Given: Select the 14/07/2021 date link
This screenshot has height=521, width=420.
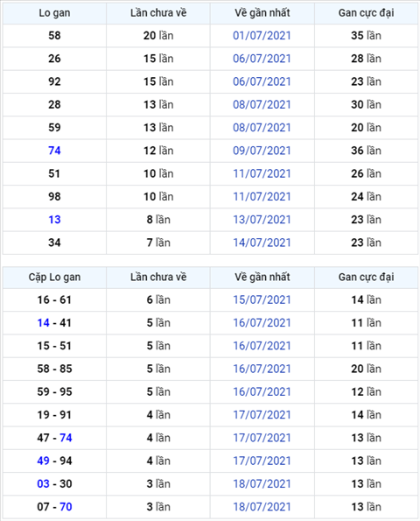Looking at the screenshot, I should pyautogui.click(x=262, y=243).
